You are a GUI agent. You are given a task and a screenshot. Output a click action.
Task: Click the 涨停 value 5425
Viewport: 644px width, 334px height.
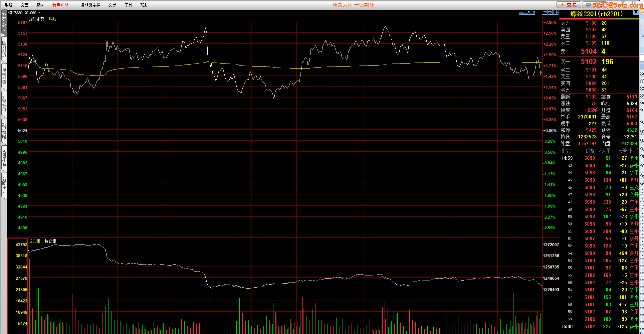(591, 130)
